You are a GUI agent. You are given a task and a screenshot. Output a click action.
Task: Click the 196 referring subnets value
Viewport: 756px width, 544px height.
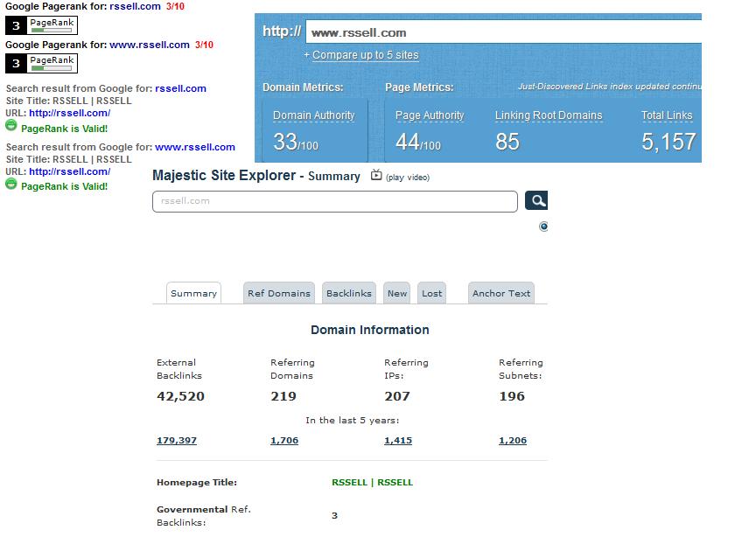coord(512,396)
